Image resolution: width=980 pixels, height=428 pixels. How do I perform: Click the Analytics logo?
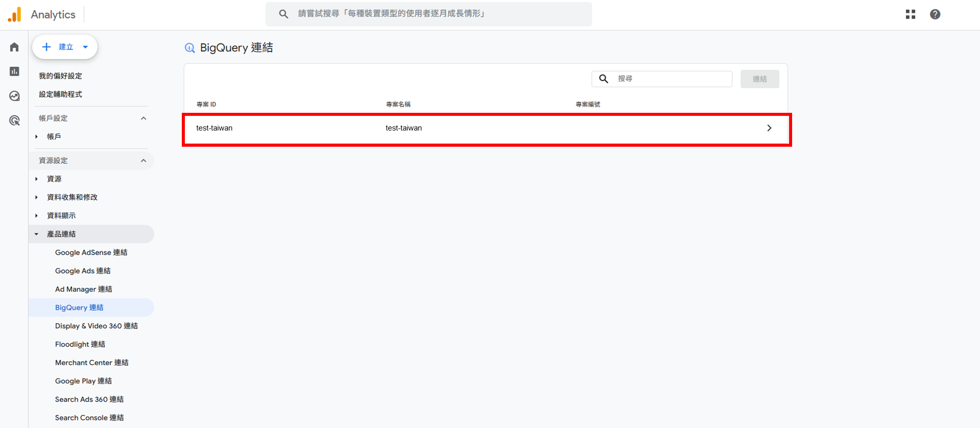click(15, 14)
